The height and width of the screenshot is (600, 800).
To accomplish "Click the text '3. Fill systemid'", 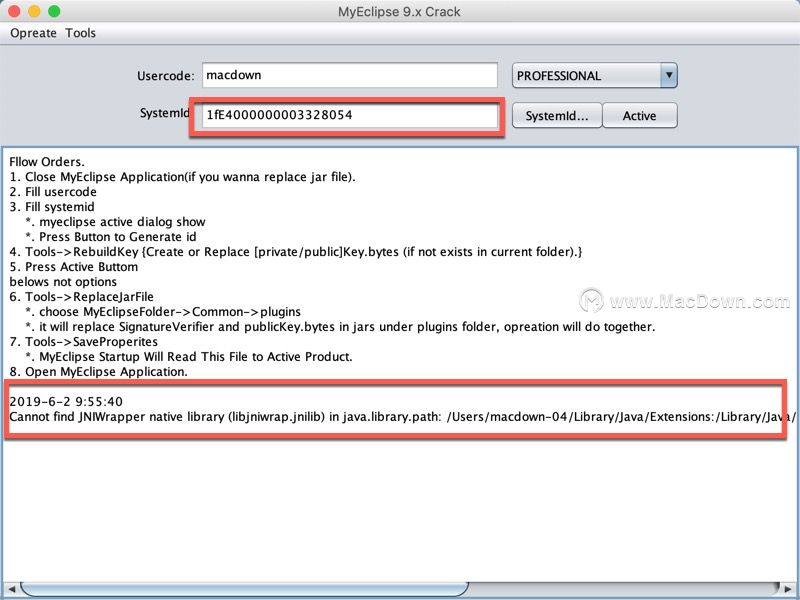I will (52, 207).
